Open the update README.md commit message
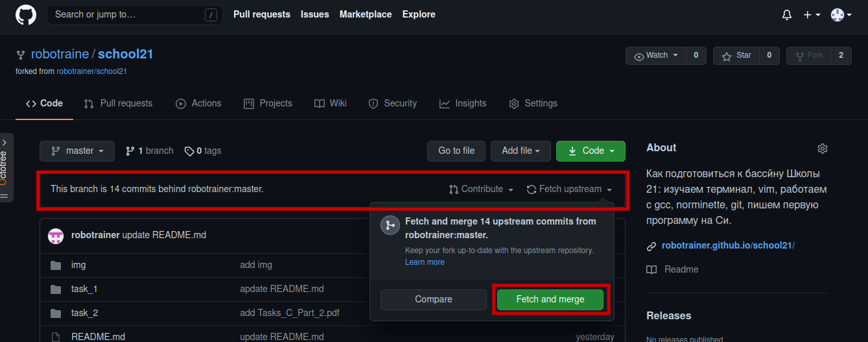The width and height of the screenshot is (868, 342). (x=164, y=235)
